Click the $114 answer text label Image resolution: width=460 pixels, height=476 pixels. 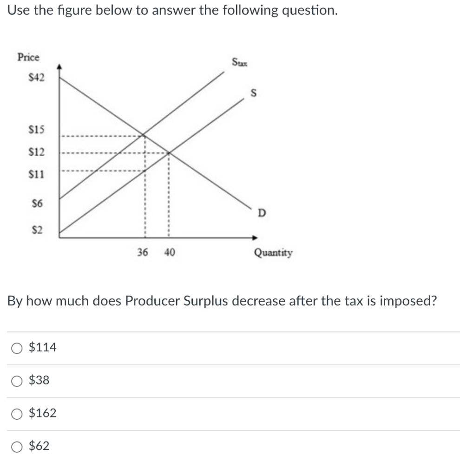[42, 346]
